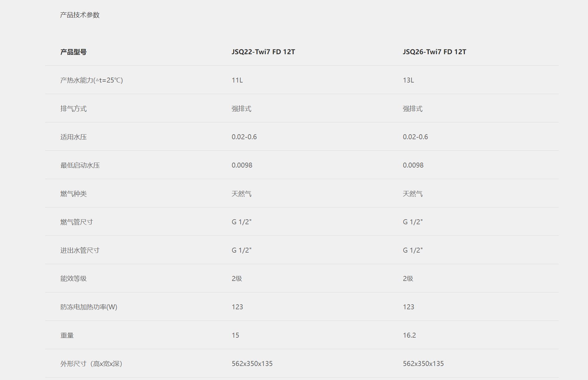Image resolution: width=588 pixels, height=380 pixels.
Task: Select 562x350x135 dimensions under JSQ22 model
Action: coord(252,363)
